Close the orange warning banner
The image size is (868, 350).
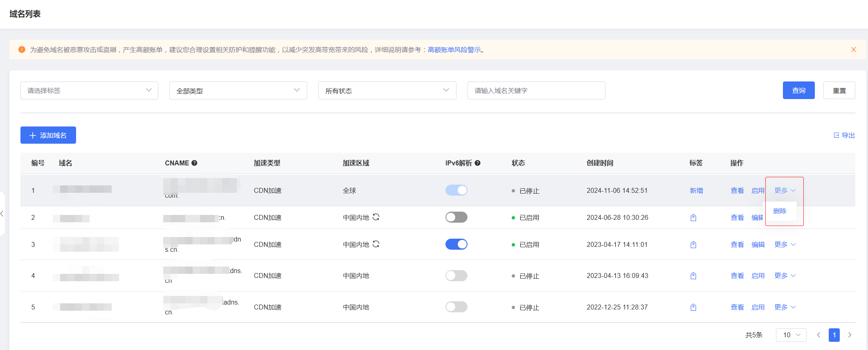coord(854,50)
